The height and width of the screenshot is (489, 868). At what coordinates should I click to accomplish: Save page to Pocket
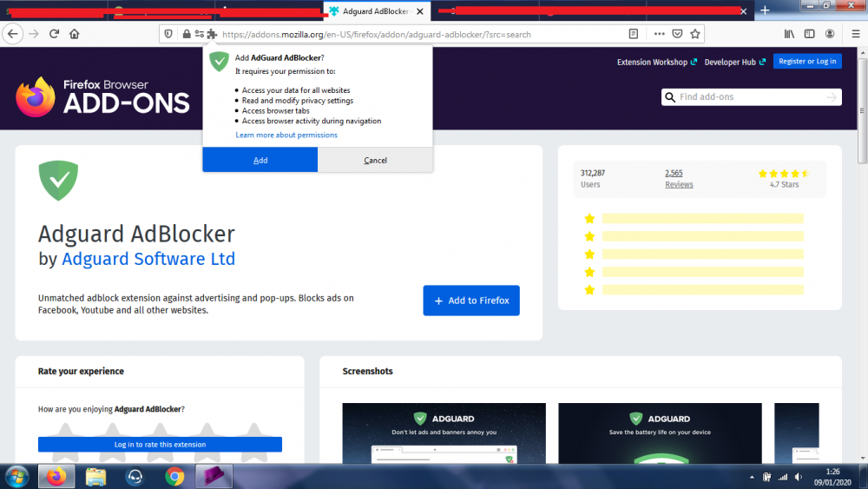point(677,35)
